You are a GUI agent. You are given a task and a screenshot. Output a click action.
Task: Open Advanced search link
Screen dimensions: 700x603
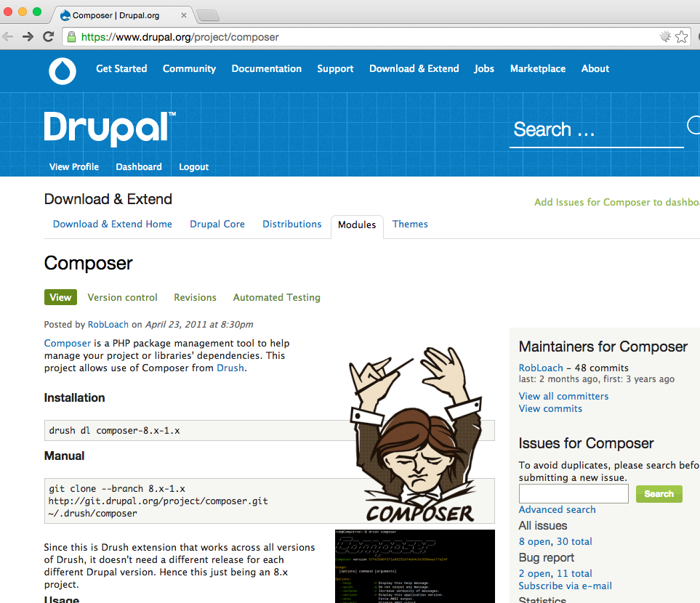pos(557,510)
